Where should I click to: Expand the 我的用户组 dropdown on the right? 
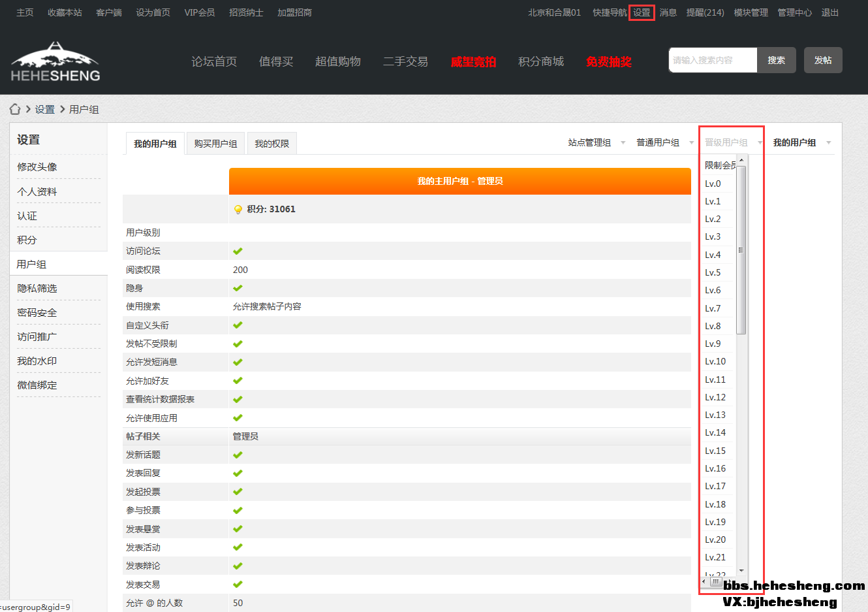(801, 142)
